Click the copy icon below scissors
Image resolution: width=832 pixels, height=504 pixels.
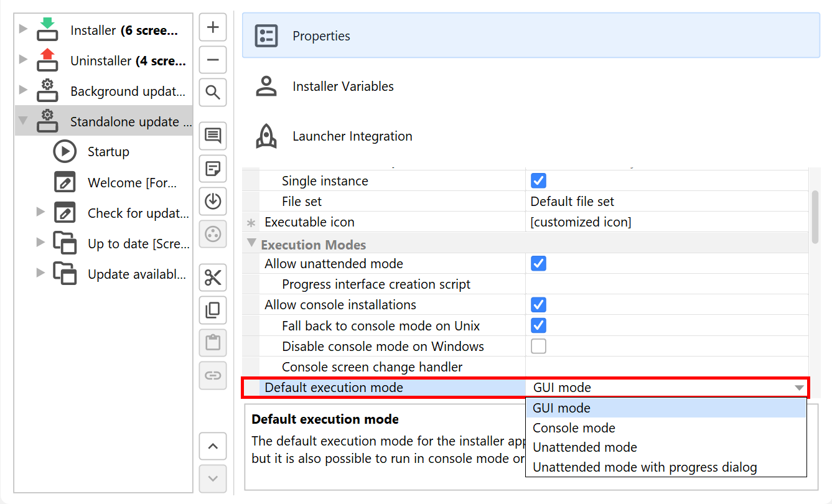point(213,310)
